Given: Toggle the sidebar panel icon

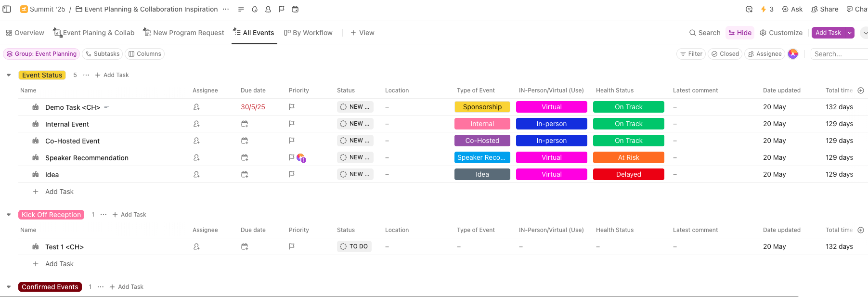Looking at the screenshot, I should pyautogui.click(x=7, y=9).
